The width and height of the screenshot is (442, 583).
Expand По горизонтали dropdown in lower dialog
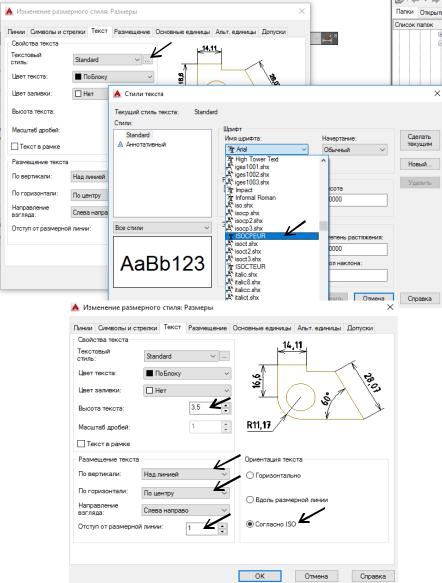[x=185, y=493]
